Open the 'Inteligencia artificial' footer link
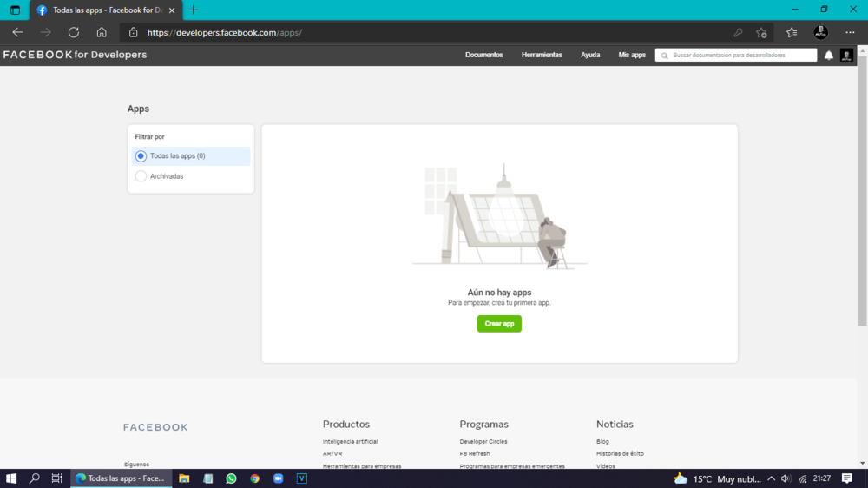 click(350, 442)
